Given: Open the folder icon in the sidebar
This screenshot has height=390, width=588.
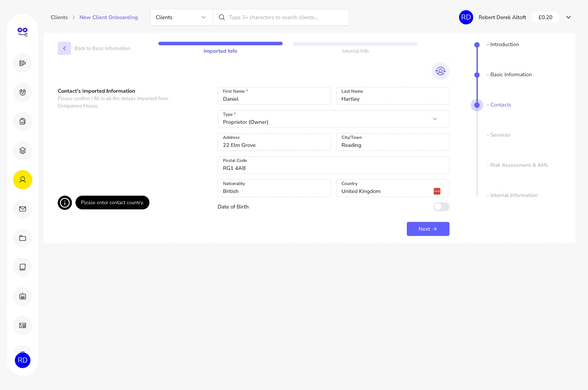Looking at the screenshot, I should point(23,238).
